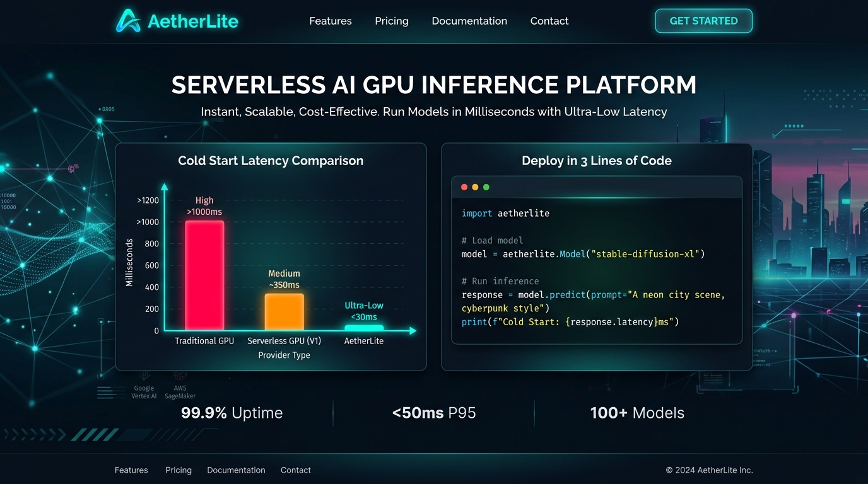The width and height of the screenshot is (868, 484).
Task: Select the orange Serverless GPU (V1) bar
Action: pyautogui.click(x=284, y=312)
